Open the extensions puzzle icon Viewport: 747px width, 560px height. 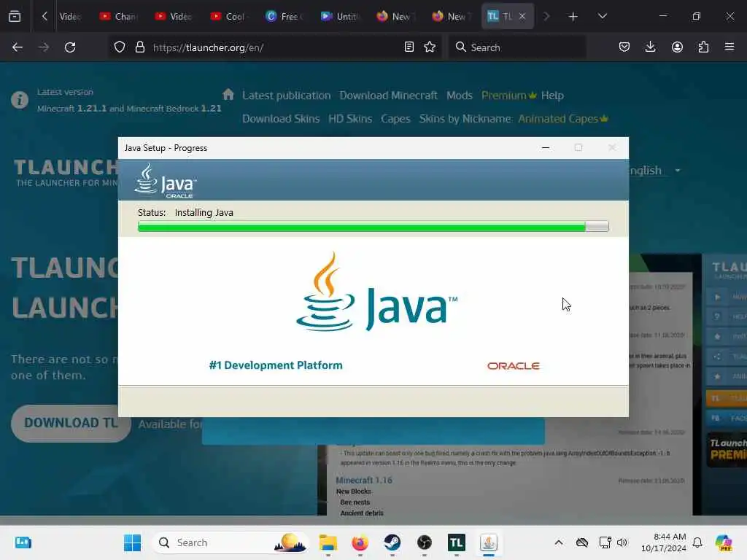pos(703,47)
